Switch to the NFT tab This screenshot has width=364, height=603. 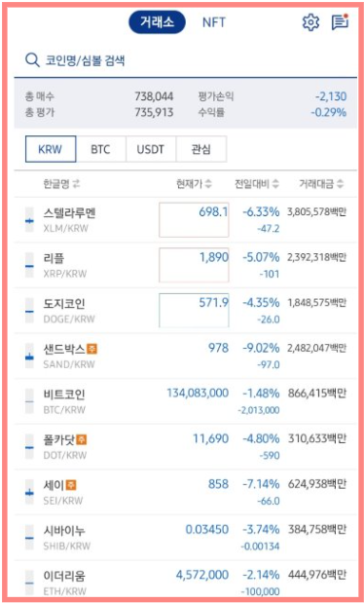click(214, 22)
